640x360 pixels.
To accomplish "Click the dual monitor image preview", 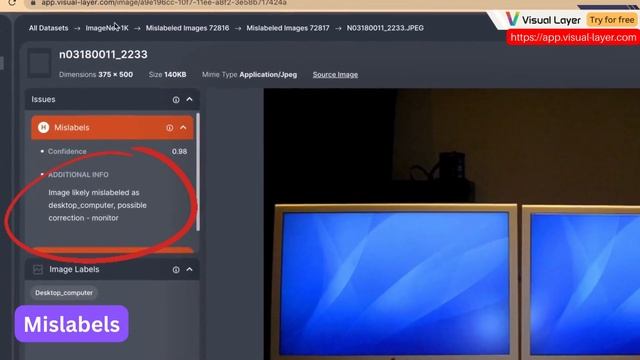I will point(451,224).
